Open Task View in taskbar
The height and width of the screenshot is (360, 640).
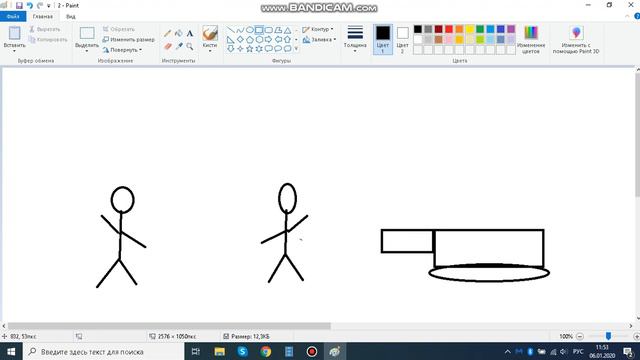(196, 351)
